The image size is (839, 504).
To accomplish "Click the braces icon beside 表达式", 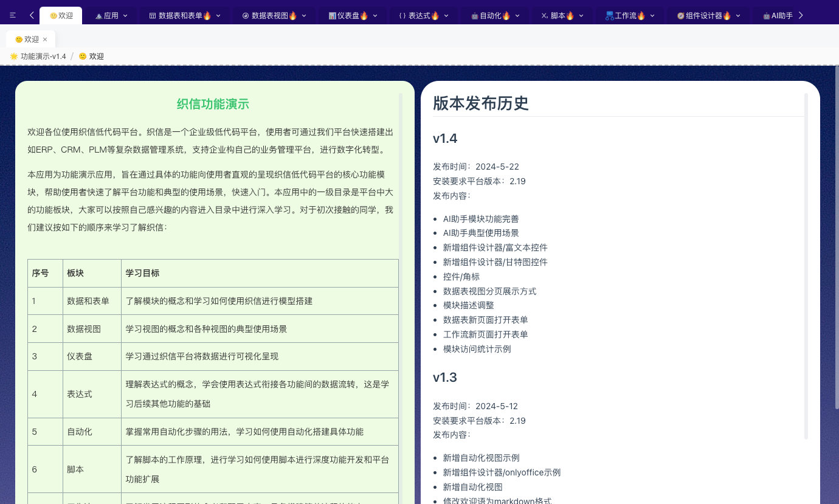I will tap(402, 16).
